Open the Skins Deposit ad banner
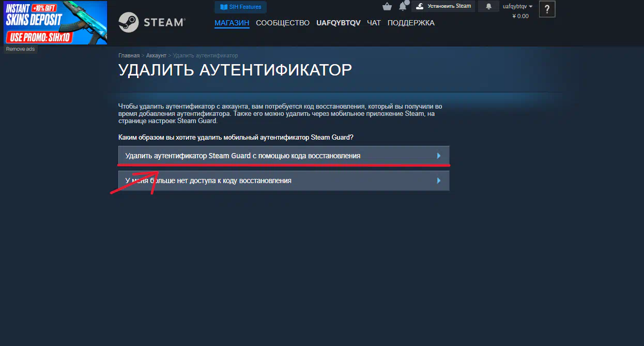 pos(55,22)
